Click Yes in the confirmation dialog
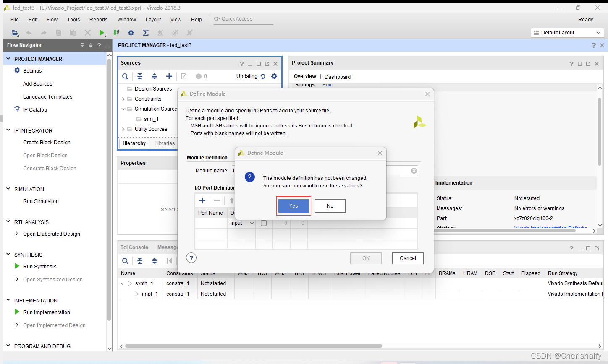The width and height of the screenshot is (608, 364). [x=294, y=206]
